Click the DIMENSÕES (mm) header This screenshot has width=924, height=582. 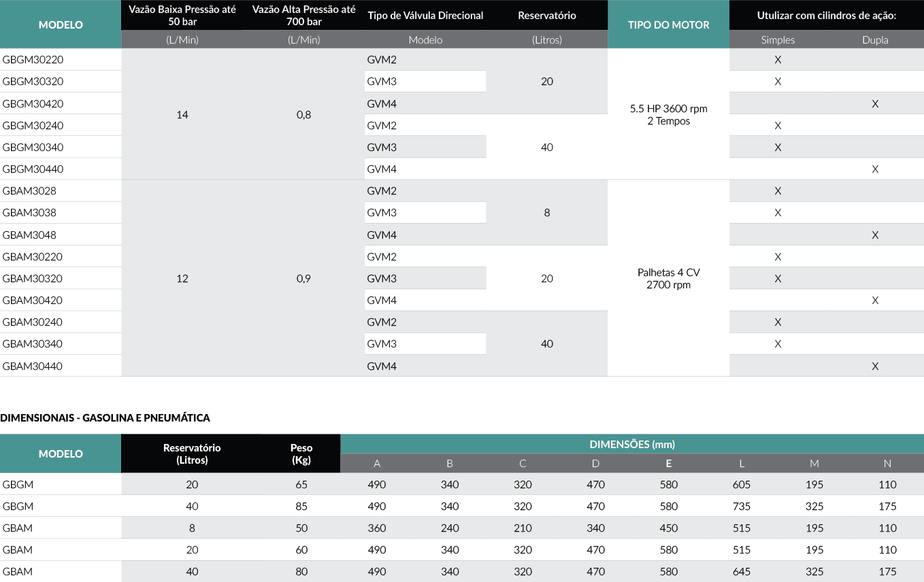pyautogui.click(x=631, y=444)
